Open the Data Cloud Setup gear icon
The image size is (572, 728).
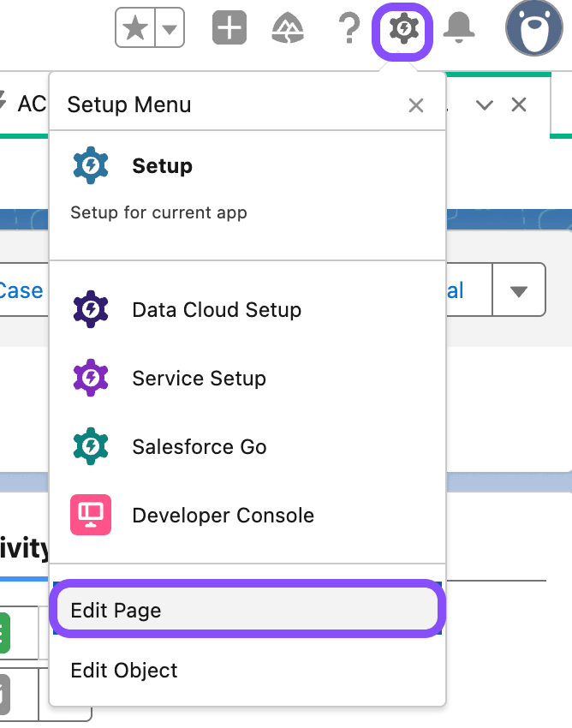pyautogui.click(x=91, y=309)
